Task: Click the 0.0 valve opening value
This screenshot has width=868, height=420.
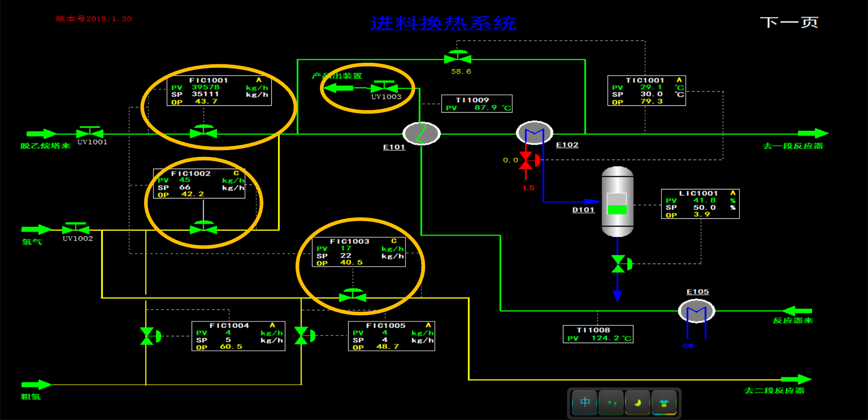Action: click(x=510, y=160)
